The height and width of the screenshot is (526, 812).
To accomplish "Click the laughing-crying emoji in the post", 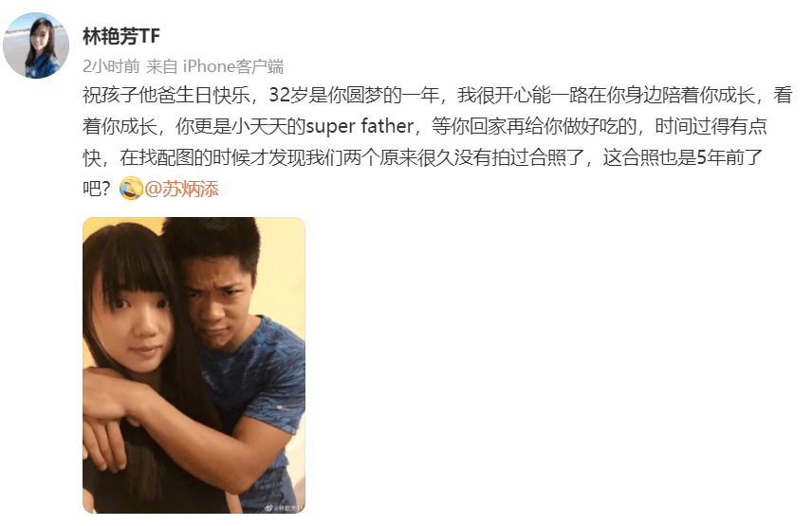I will click(x=131, y=189).
